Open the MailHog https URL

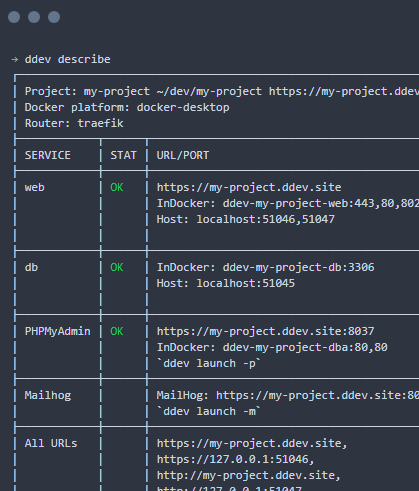[317, 396]
